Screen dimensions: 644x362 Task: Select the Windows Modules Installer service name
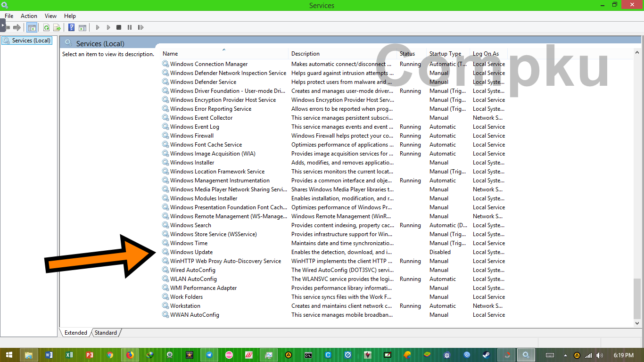(x=204, y=198)
